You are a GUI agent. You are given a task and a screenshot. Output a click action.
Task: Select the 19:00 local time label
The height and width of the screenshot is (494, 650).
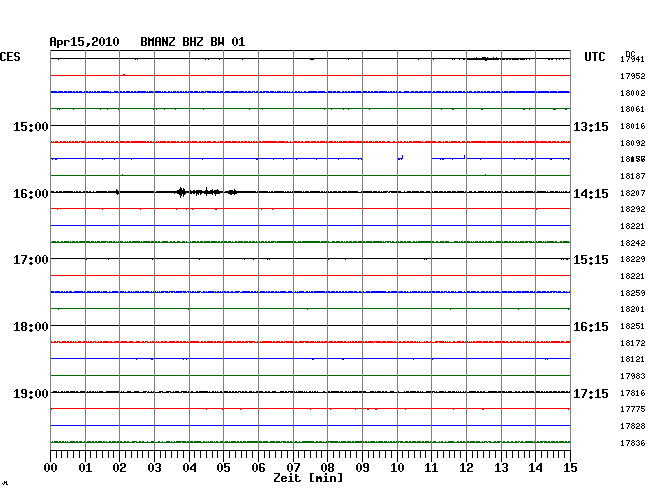coord(31,393)
